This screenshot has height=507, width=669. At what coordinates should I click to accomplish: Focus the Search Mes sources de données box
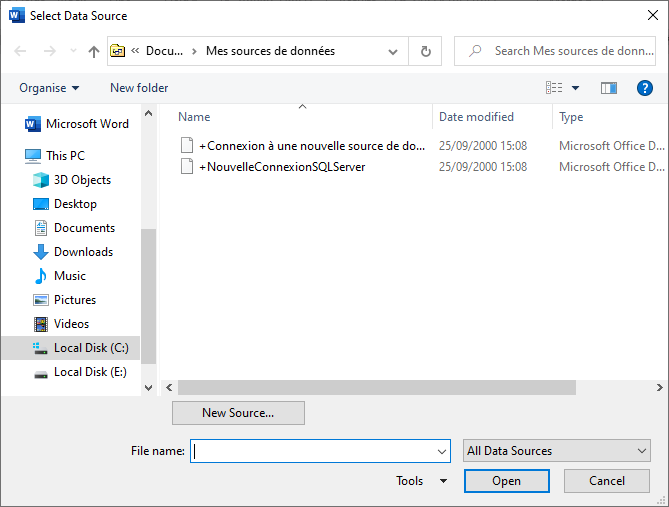(555, 51)
